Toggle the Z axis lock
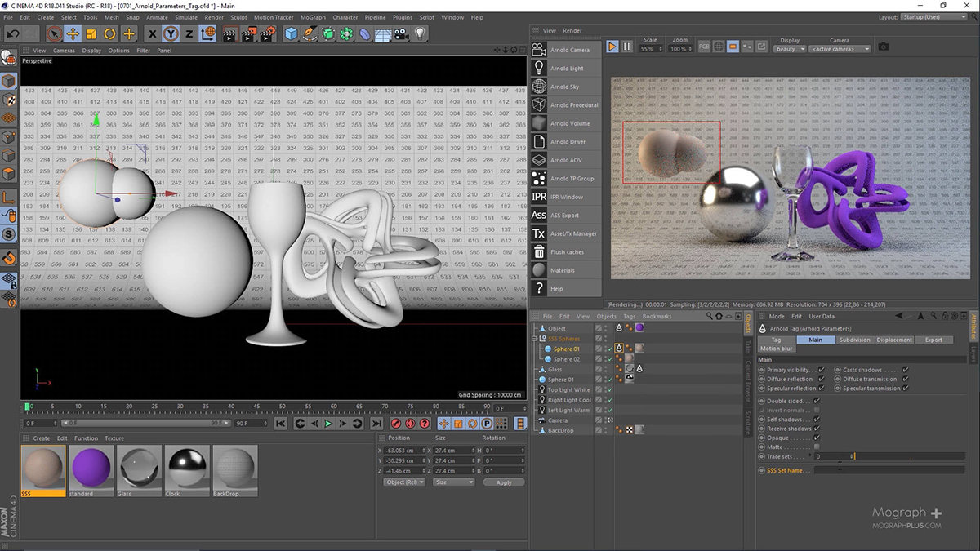 click(x=189, y=33)
